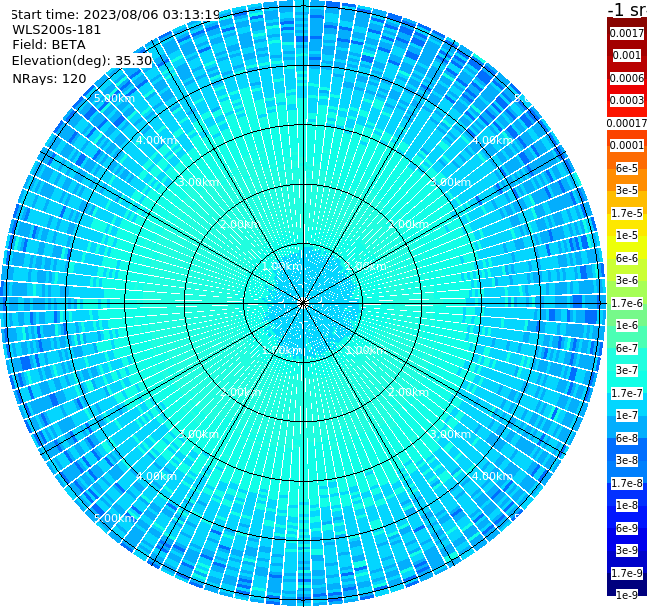Click the Start time 2023/08/06 03:13:19 text
Viewport: 647px width, 607px height.
click(115, 15)
